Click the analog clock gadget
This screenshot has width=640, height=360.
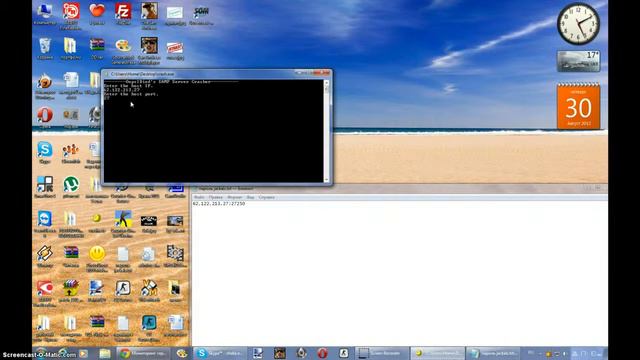(x=578, y=24)
